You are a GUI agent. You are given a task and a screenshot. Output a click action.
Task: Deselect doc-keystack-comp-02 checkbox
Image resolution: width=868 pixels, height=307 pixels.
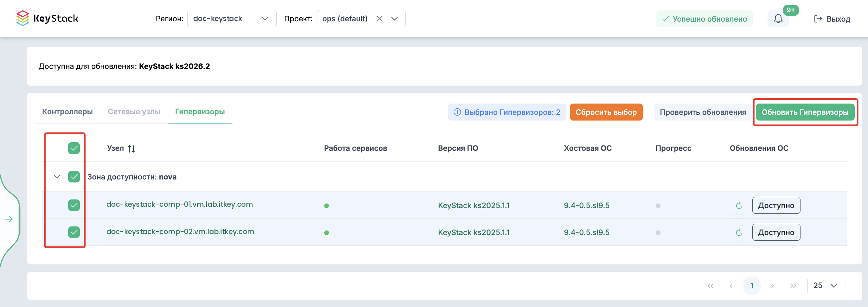click(74, 232)
